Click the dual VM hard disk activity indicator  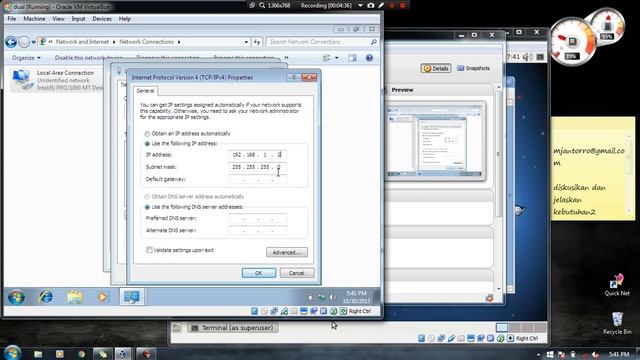click(255, 311)
